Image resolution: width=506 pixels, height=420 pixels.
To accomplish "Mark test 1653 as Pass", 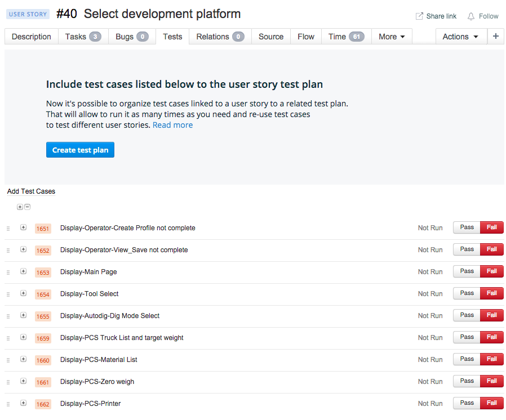I will click(467, 271).
